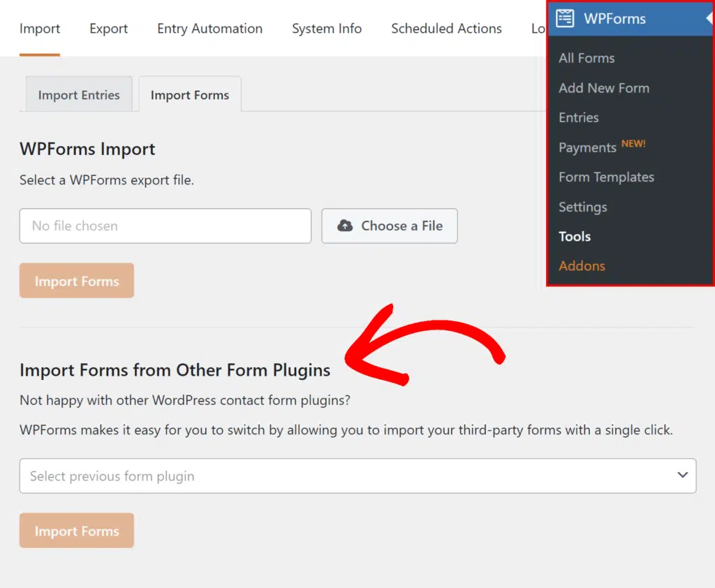The height and width of the screenshot is (588, 715).
Task: Click the NEW! badge next to Payments
Action: click(633, 143)
